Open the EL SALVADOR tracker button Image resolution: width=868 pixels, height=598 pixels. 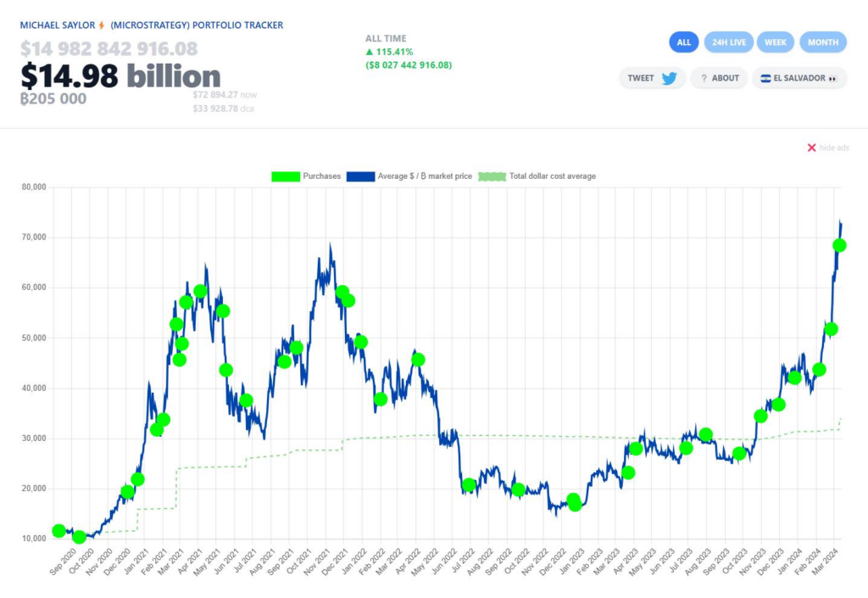(799, 78)
